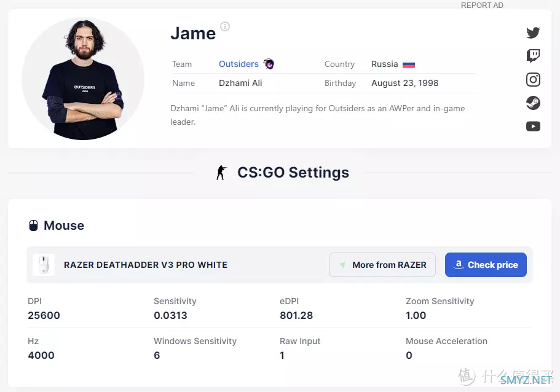
Task: Click the Russia country text
Action: (x=384, y=64)
